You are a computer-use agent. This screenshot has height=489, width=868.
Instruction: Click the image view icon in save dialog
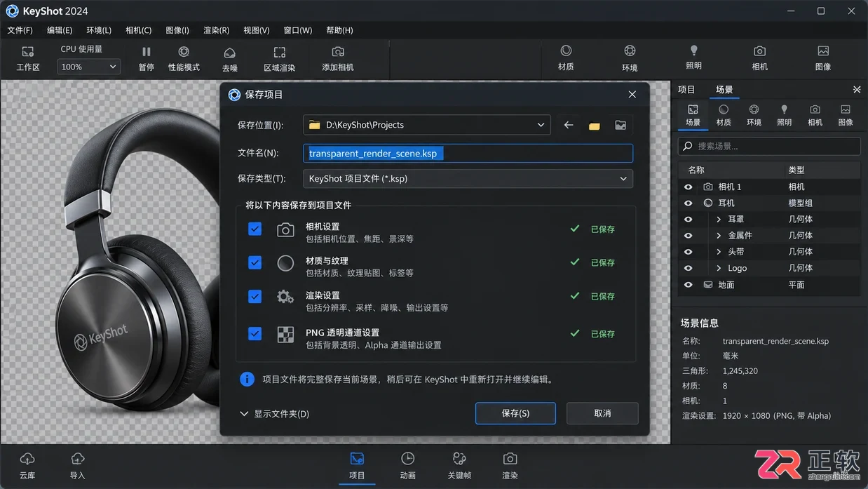point(621,125)
